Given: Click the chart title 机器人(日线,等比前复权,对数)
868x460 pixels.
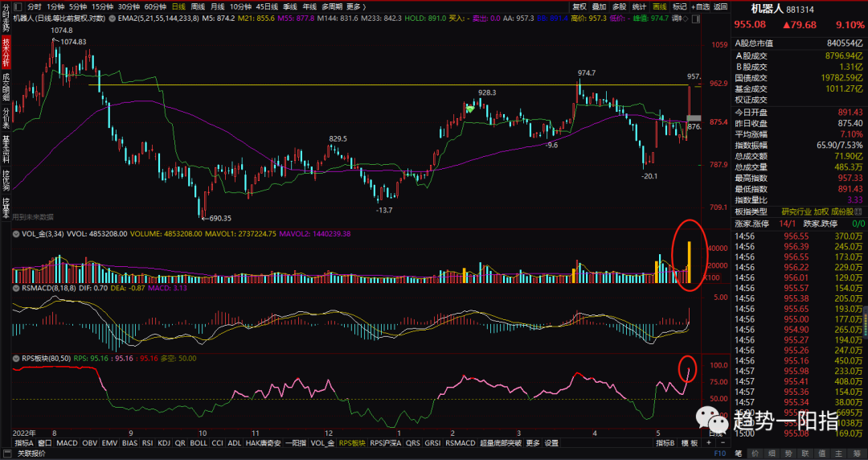Looking at the screenshot, I should pyautogui.click(x=59, y=18).
